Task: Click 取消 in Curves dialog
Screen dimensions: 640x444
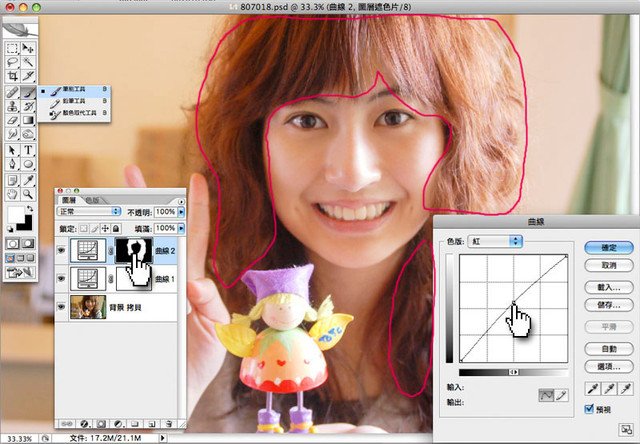Action: [609, 265]
